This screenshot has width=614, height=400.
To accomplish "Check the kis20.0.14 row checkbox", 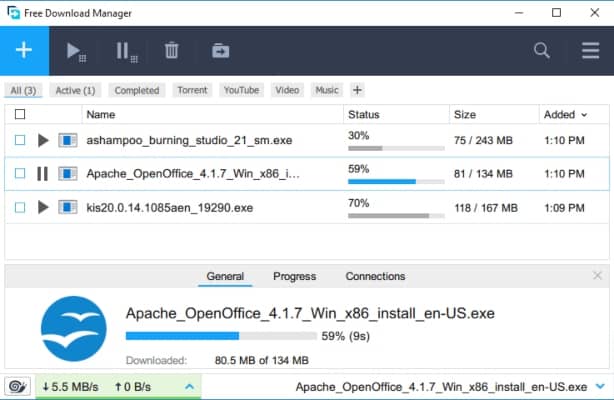I will click(x=20, y=207).
